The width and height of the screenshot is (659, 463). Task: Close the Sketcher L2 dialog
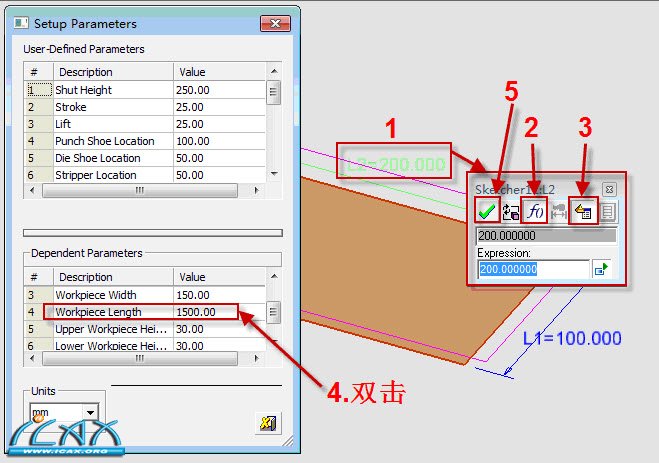[609, 189]
